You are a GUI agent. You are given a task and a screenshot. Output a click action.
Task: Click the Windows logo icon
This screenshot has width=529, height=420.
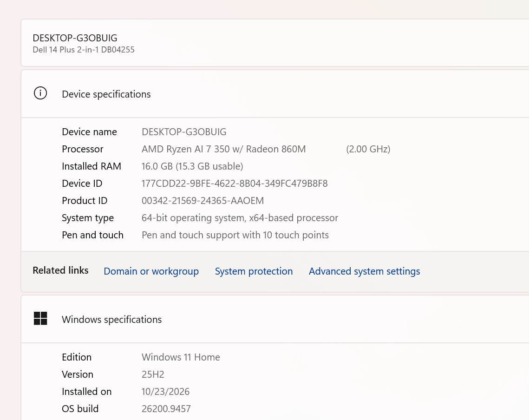[40, 318]
